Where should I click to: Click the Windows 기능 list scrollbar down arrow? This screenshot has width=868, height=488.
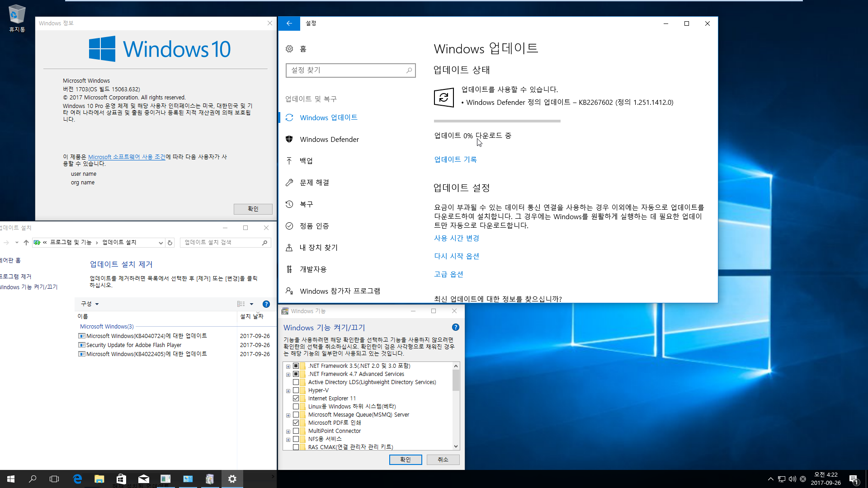pyautogui.click(x=456, y=446)
